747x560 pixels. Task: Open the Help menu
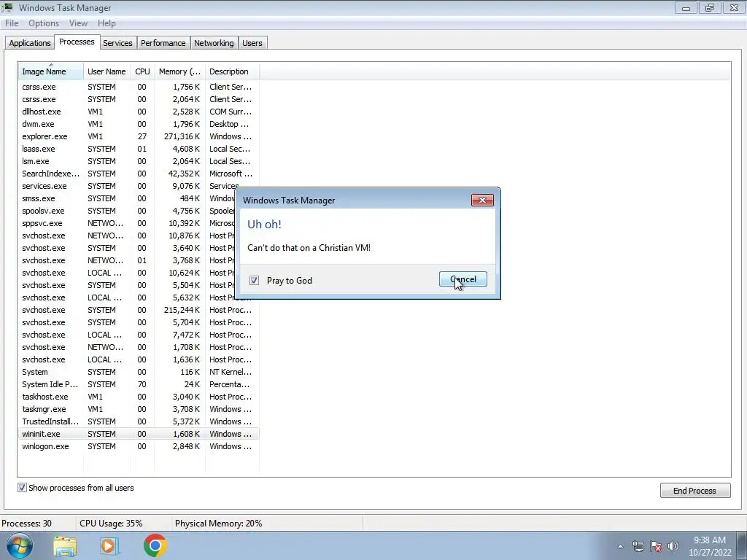[x=107, y=23]
